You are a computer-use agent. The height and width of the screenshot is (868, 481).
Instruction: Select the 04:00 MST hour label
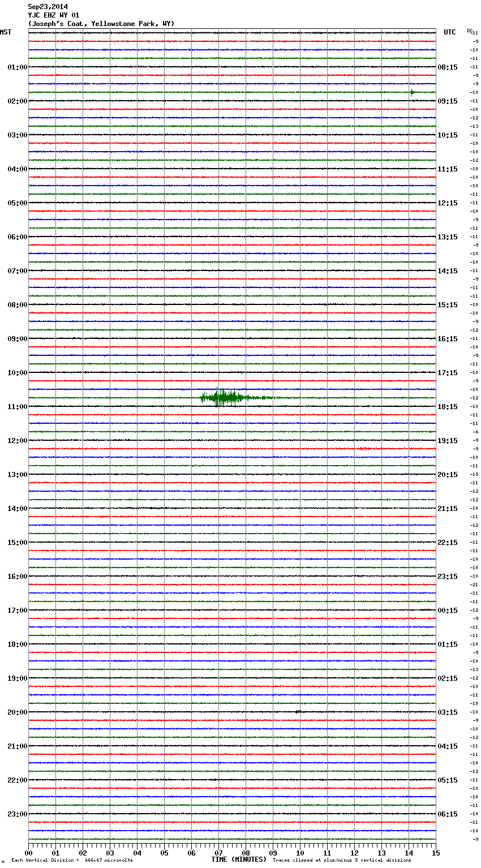click(18, 169)
